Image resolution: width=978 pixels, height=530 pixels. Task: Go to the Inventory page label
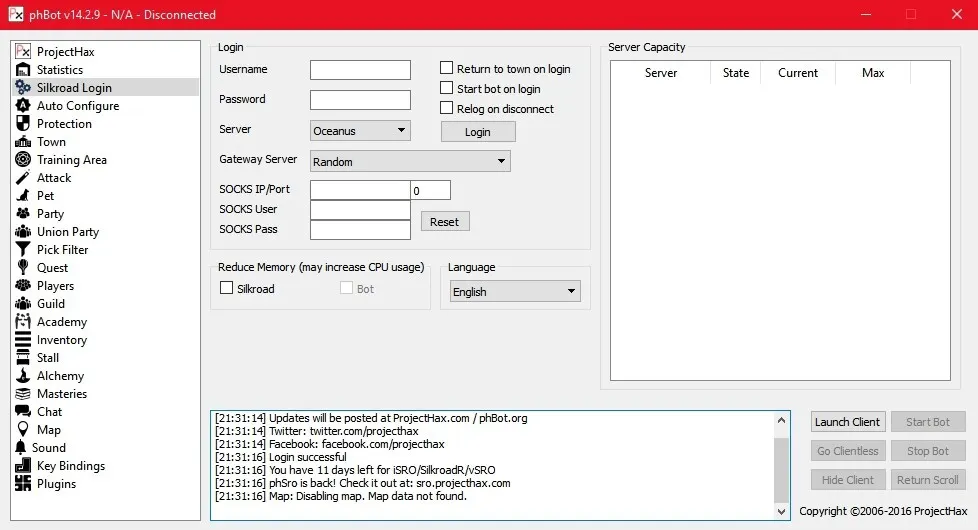(x=62, y=340)
